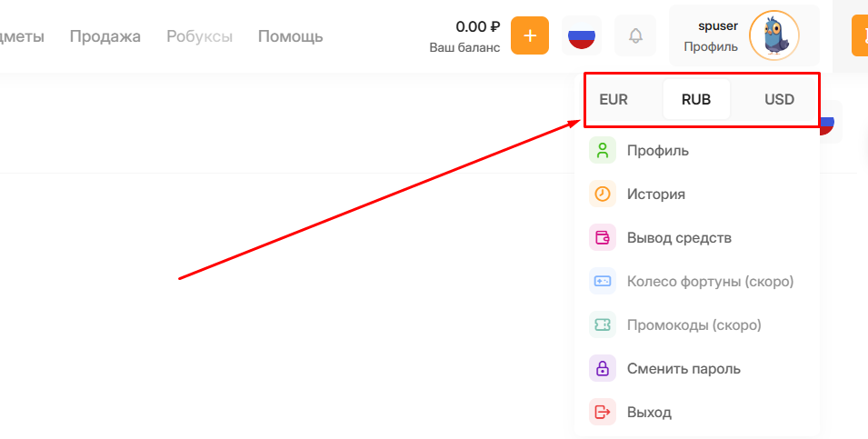Click the blue Колесо фортуны gamepad icon
This screenshot has width=868, height=439.
click(x=602, y=282)
